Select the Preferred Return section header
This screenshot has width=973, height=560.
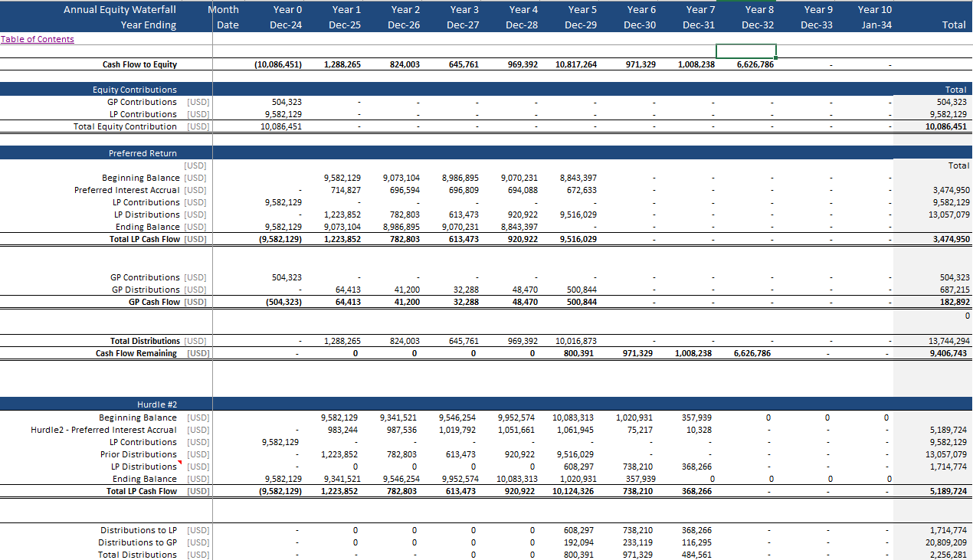(143, 153)
